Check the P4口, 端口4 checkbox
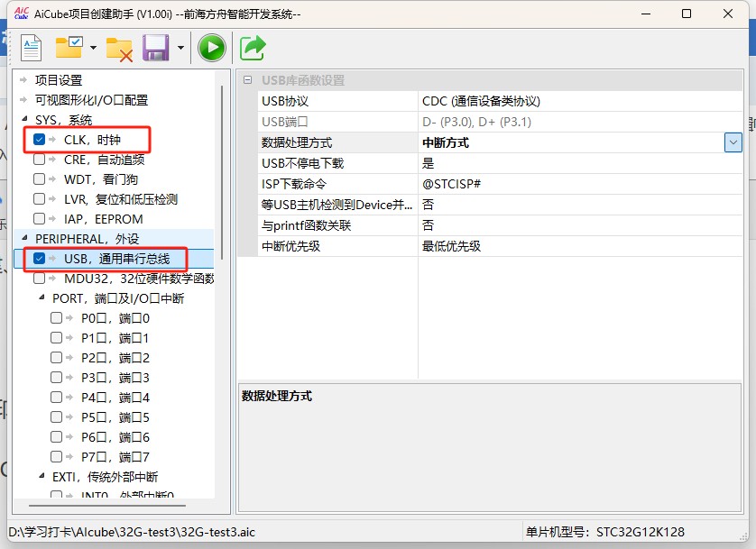756x549 pixels. coord(57,398)
